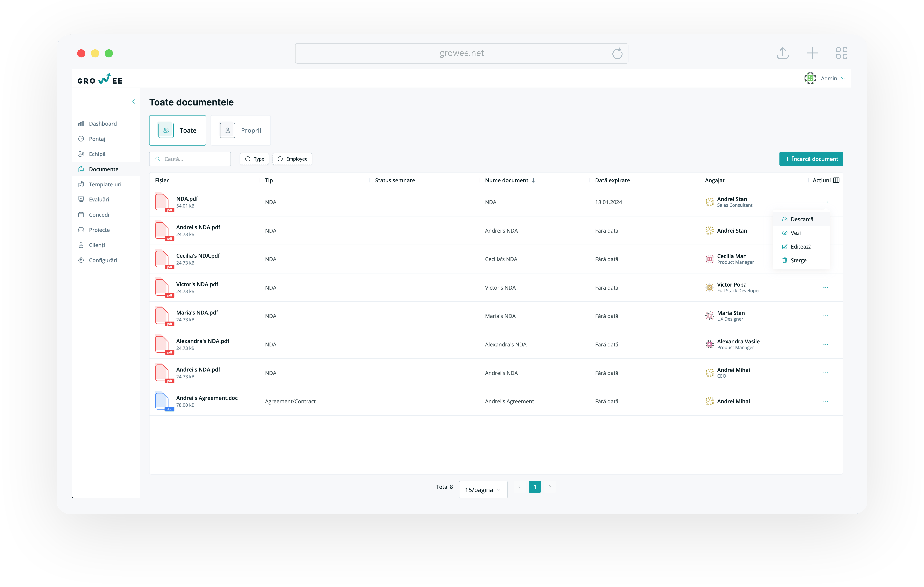The height and width of the screenshot is (587, 924).
Task: Open the Type filter
Action: pyautogui.click(x=254, y=159)
